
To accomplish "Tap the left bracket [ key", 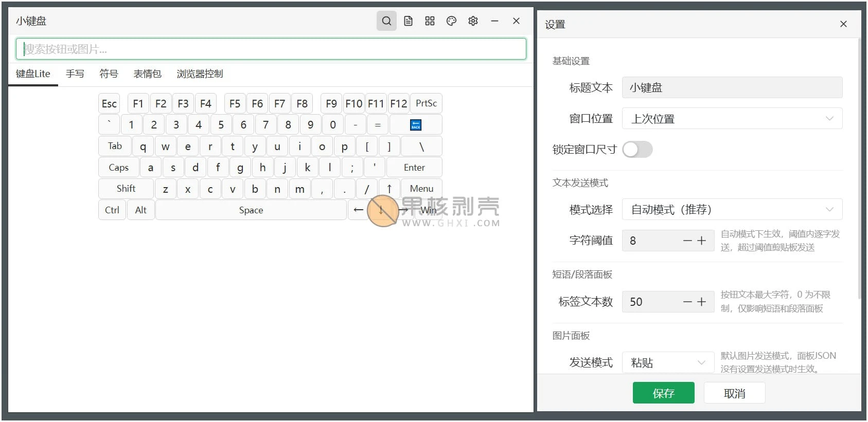I will (367, 146).
